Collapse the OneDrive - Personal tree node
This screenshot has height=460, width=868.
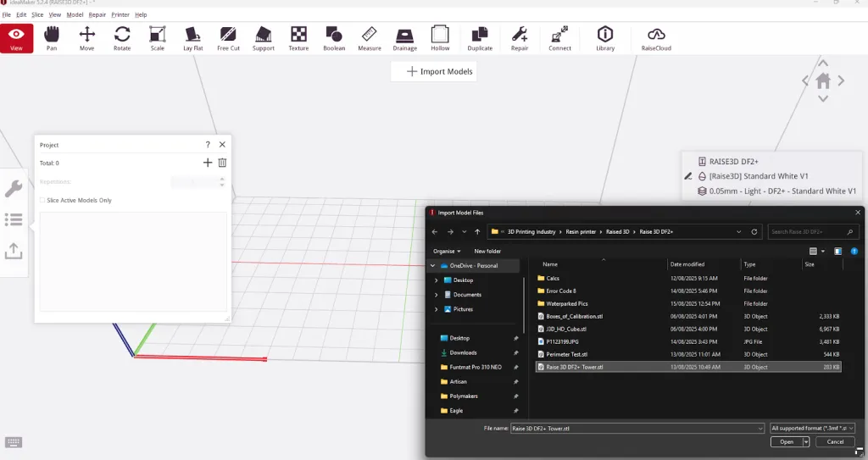pyautogui.click(x=433, y=266)
